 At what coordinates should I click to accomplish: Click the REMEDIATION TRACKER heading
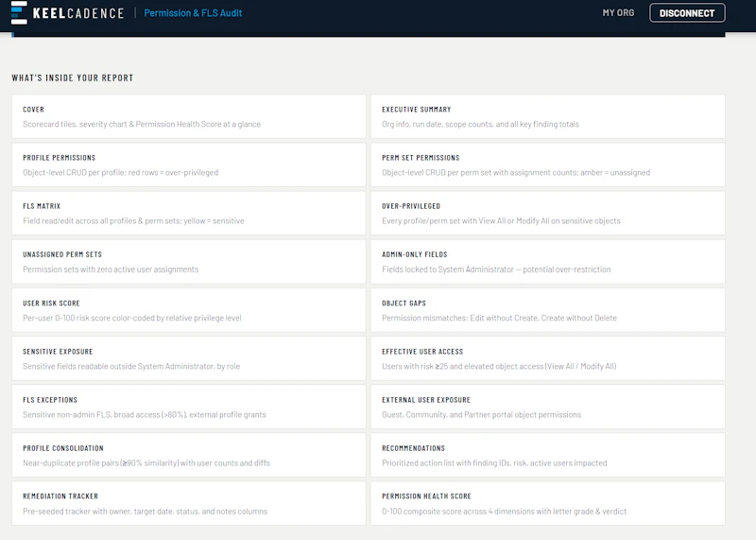coord(60,496)
